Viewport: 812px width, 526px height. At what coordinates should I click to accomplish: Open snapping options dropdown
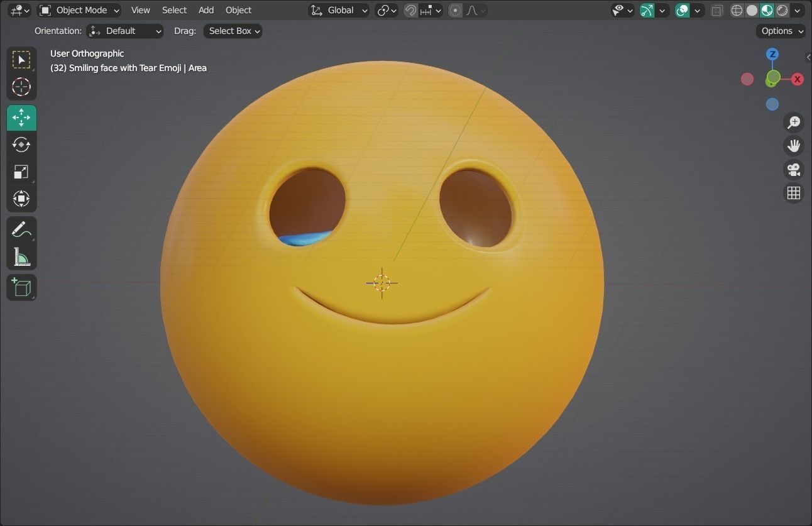(x=431, y=10)
